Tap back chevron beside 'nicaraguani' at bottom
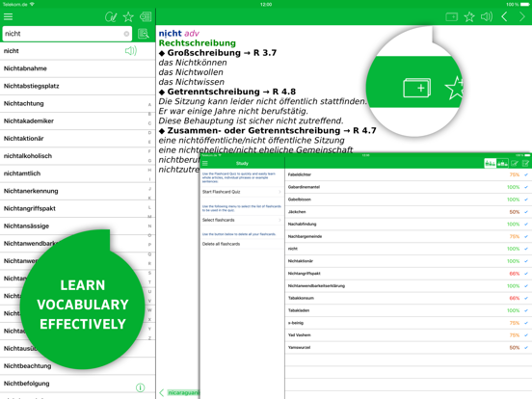The image size is (532, 399). point(162,392)
